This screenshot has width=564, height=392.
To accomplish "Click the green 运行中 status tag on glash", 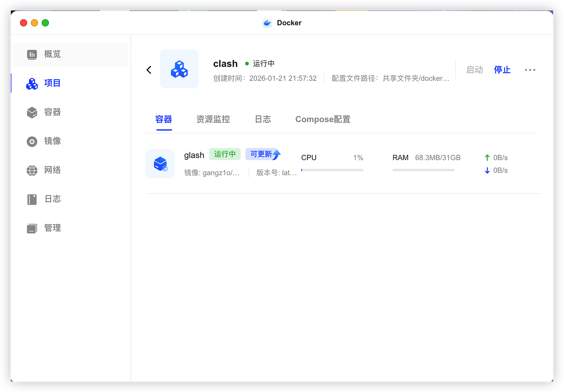I will click(x=225, y=154).
